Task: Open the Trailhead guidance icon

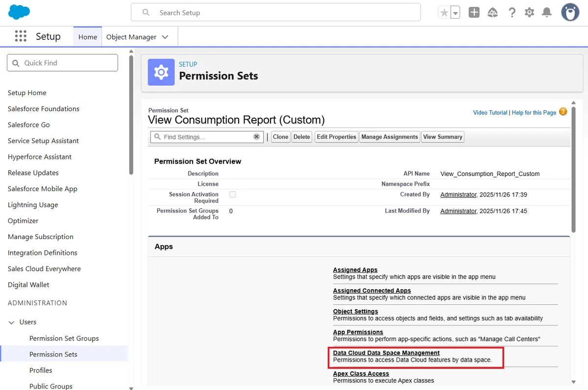Action: click(493, 13)
